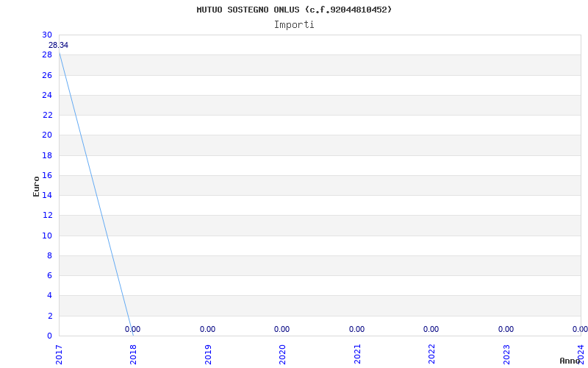Image resolution: width=588 pixels, height=368 pixels.
Task: Click the 0.00 value above 2021
Action: [x=356, y=329]
